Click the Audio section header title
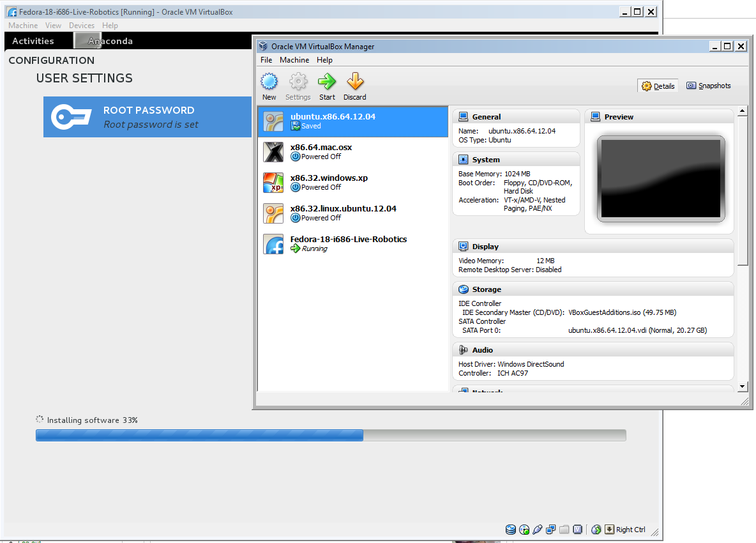This screenshot has width=756, height=543. pos(483,350)
